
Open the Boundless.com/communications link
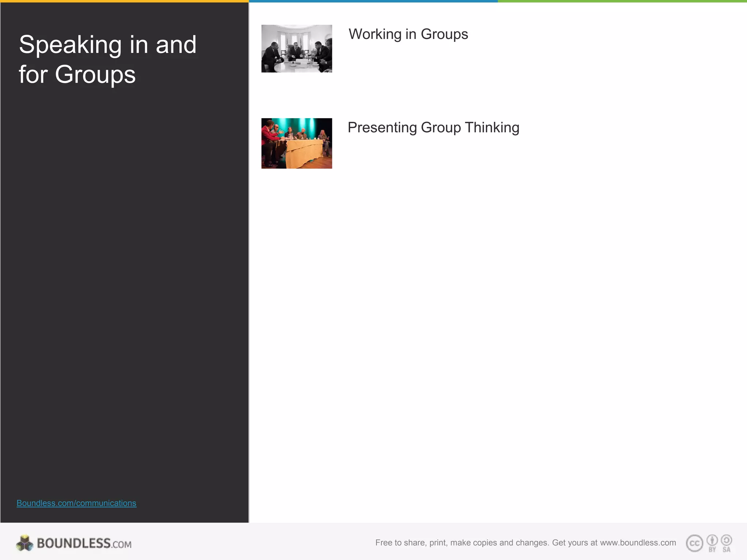77,503
